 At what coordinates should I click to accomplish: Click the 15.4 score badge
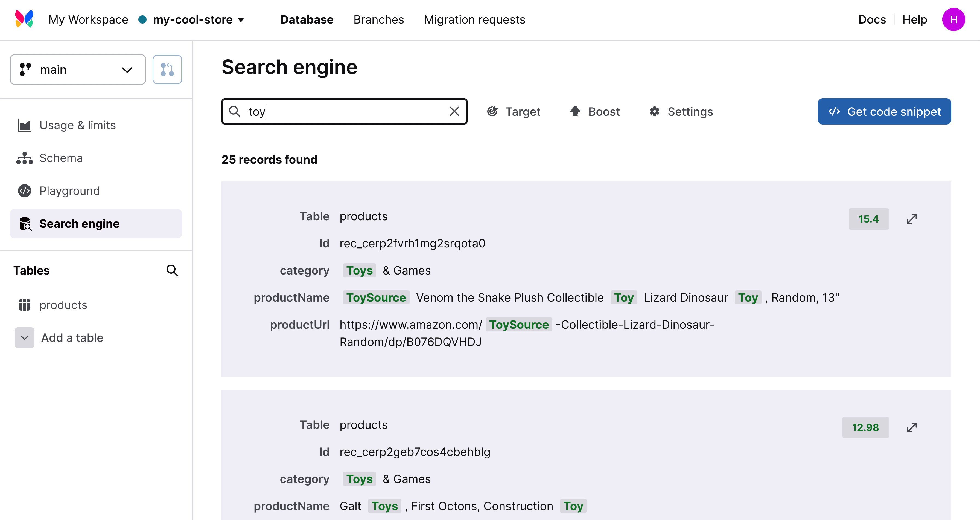[x=868, y=219]
